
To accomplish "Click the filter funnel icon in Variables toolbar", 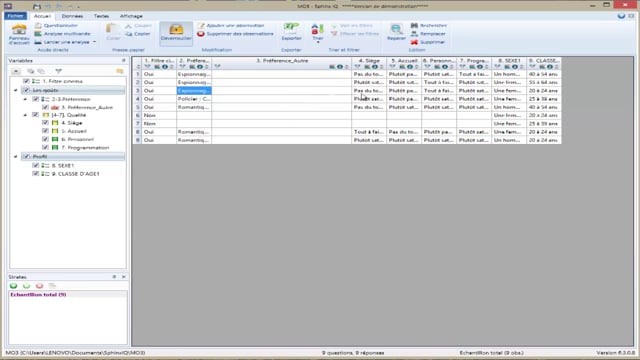I will [x=58, y=71].
